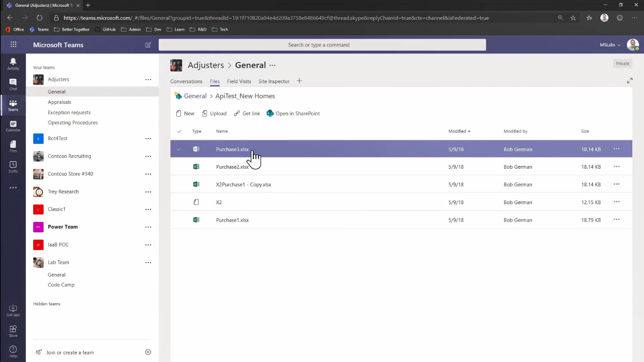The image size is (644, 362).
Task: Open more options for General channel header
Action: click(x=272, y=65)
